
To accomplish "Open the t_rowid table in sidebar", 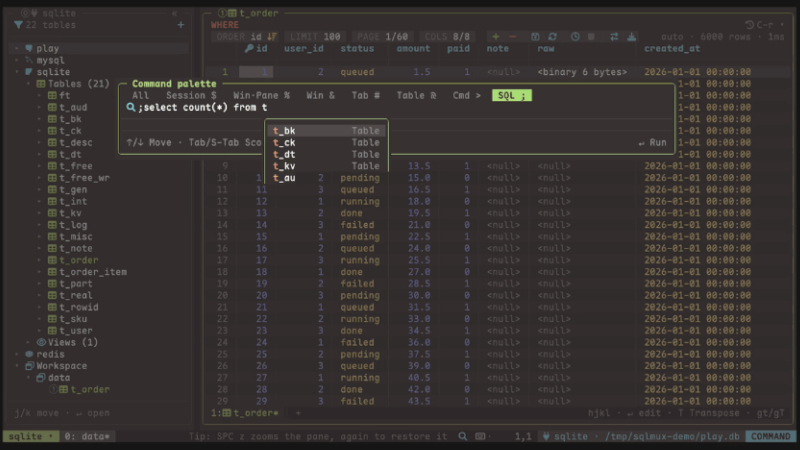I will [79, 307].
